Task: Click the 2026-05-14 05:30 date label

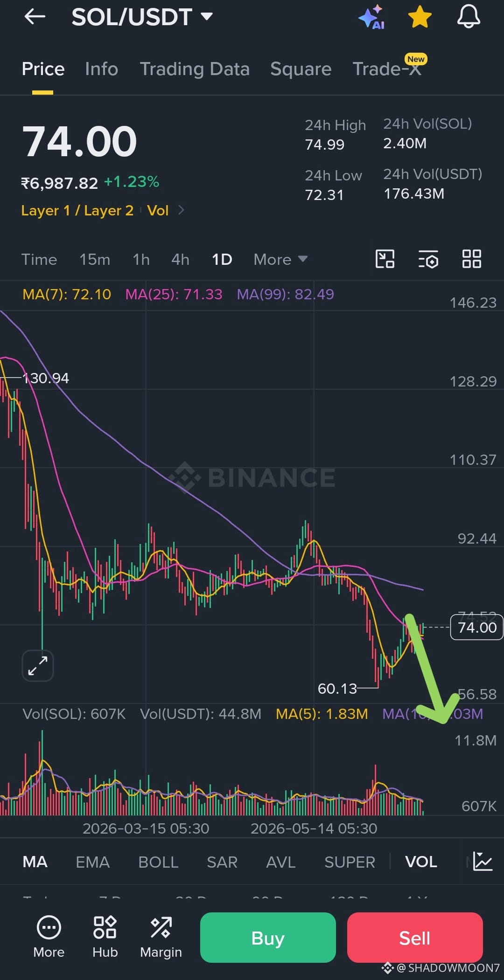Action: pyautogui.click(x=314, y=828)
